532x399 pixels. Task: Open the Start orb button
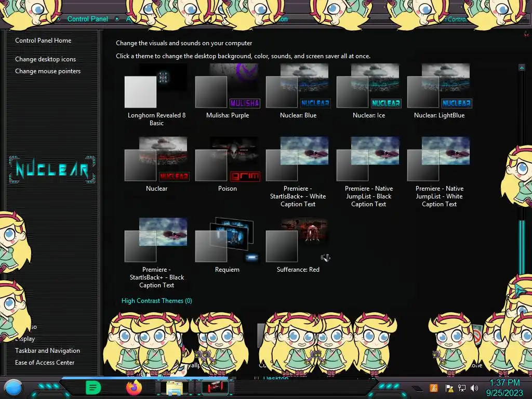point(13,389)
